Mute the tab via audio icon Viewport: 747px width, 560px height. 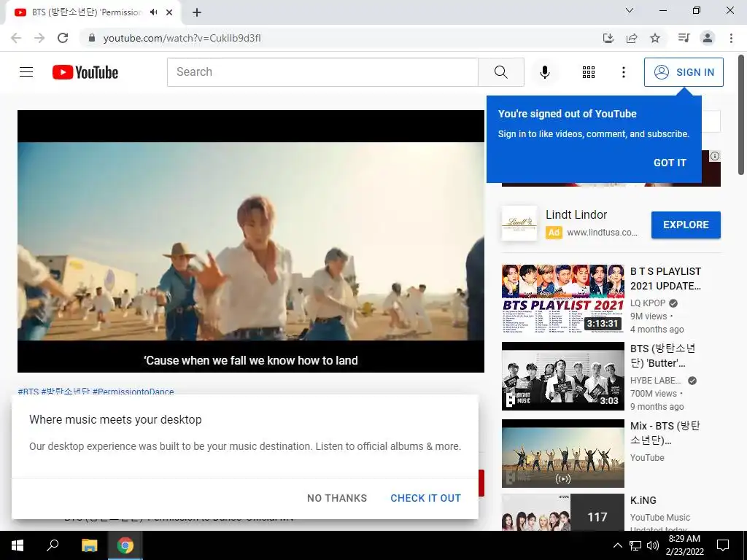pyautogui.click(x=153, y=12)
